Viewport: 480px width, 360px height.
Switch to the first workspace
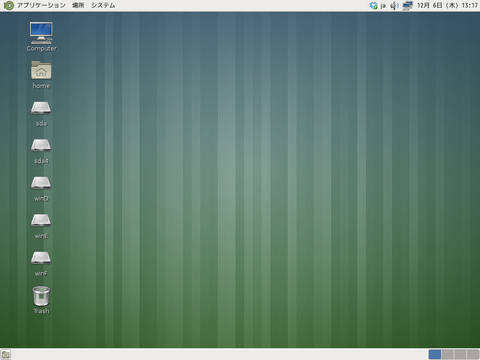click(435, 354)
